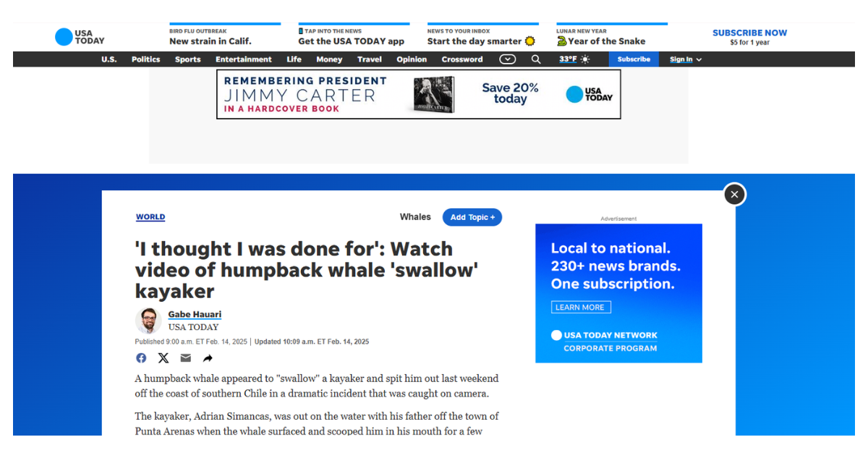Open the Travel section
This screenshot has width=868, height=458.
click(370, 59)
